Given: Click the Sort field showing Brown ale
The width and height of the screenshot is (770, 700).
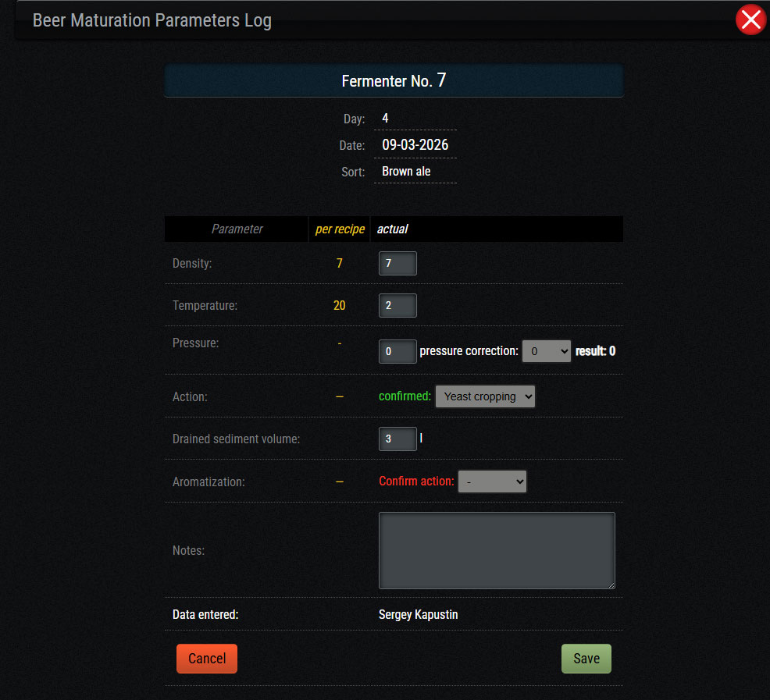Looking at the screenshot, I should (x=415, y=172).
